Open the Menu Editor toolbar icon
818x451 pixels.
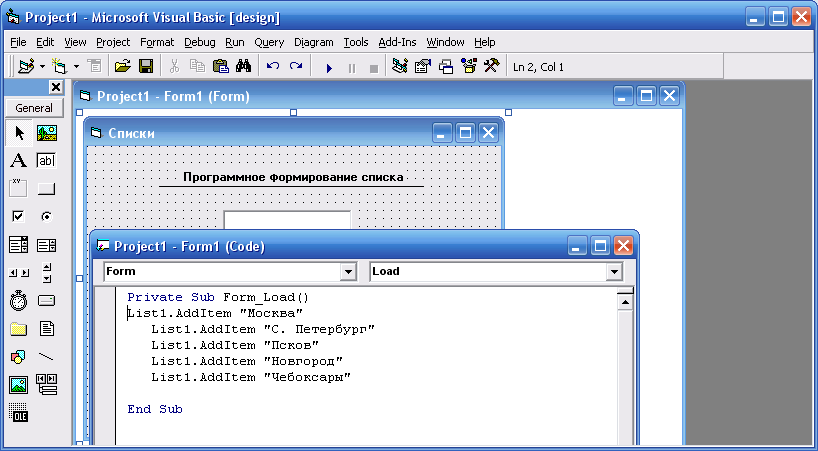94,67
